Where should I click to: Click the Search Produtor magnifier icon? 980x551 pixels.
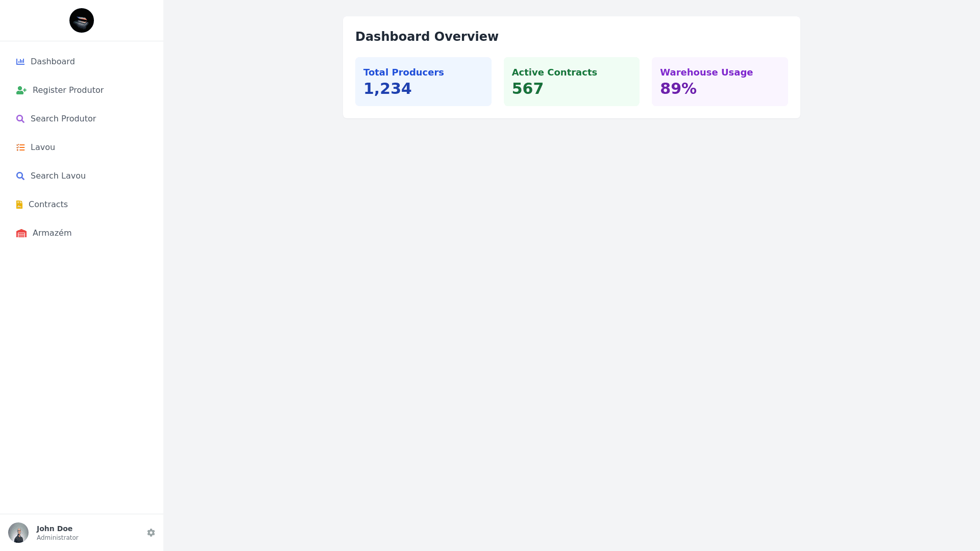pos(20,119)
